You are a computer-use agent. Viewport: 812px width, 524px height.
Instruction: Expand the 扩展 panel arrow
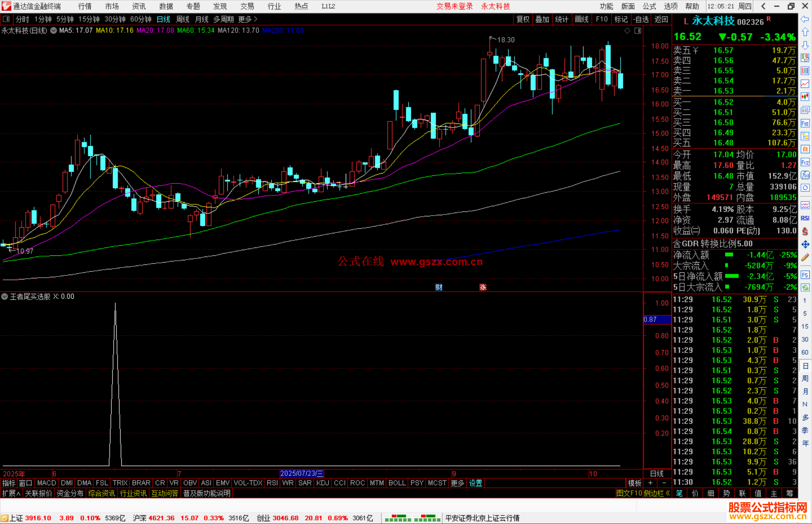pos(11,493)
